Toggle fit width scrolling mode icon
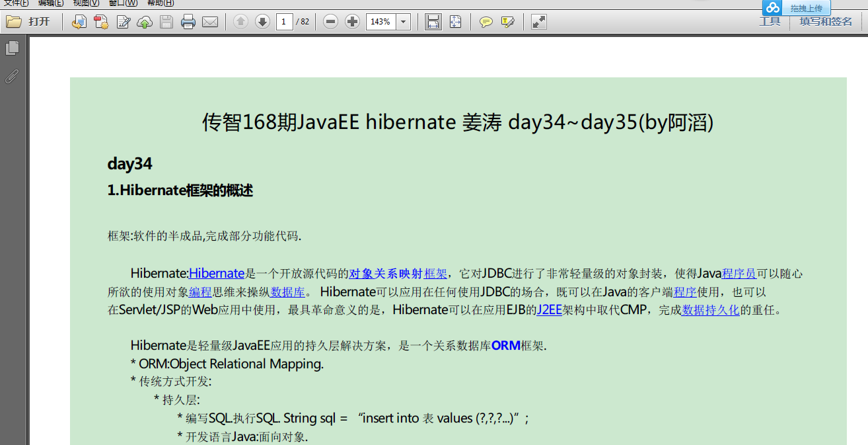This screenshot has width=868, height=445. [433, 22]
